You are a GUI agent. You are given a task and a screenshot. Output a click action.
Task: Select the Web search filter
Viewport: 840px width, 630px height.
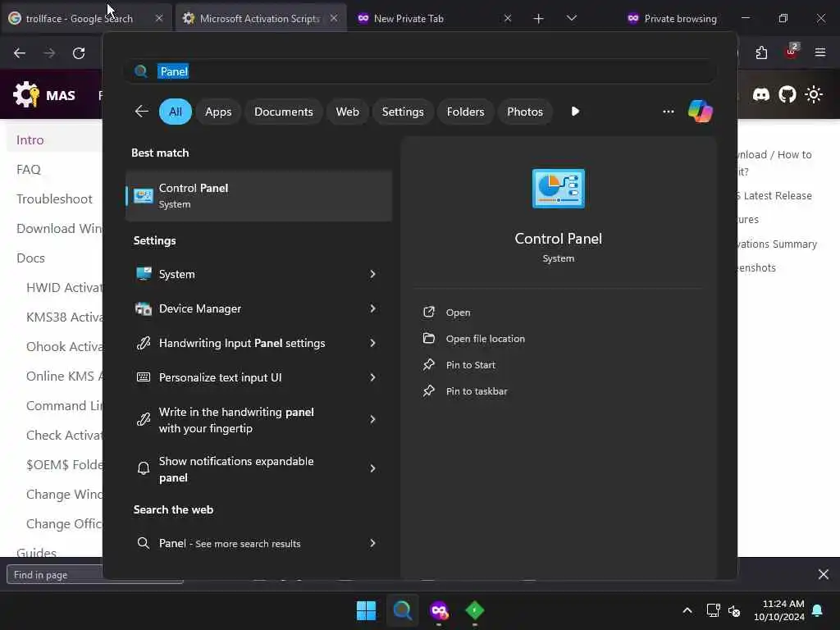coord(347,112)
